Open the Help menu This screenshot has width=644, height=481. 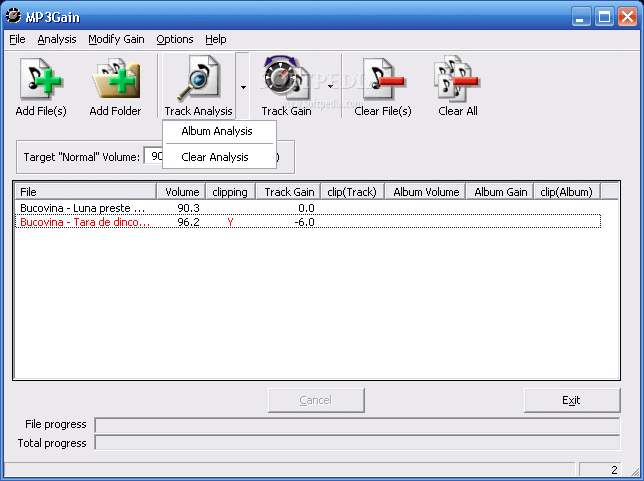(x=216, y=39)
